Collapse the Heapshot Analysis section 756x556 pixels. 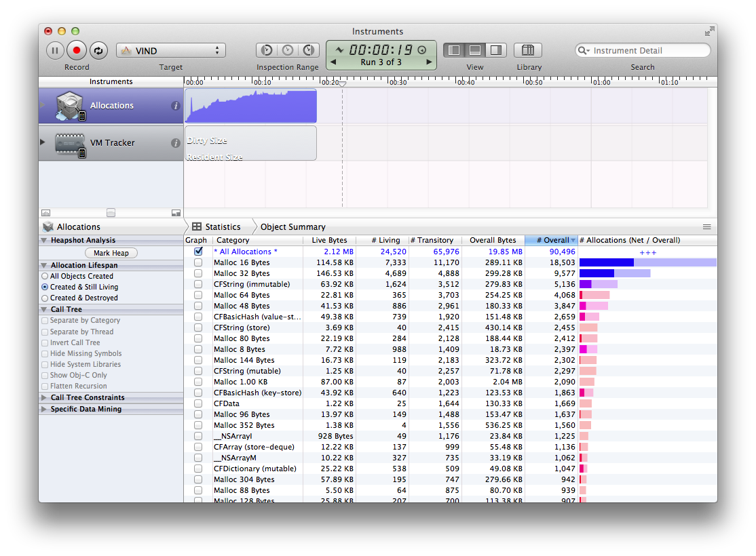(x=44, y=241)
